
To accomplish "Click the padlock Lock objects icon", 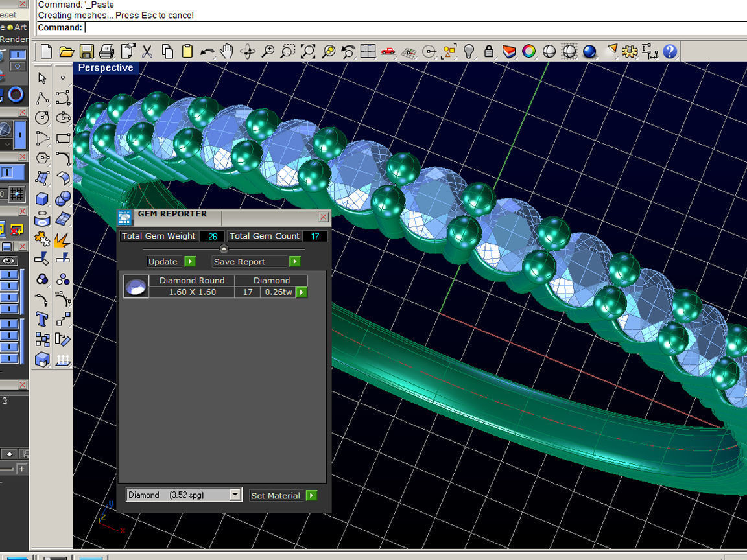I will coord(488,51).
